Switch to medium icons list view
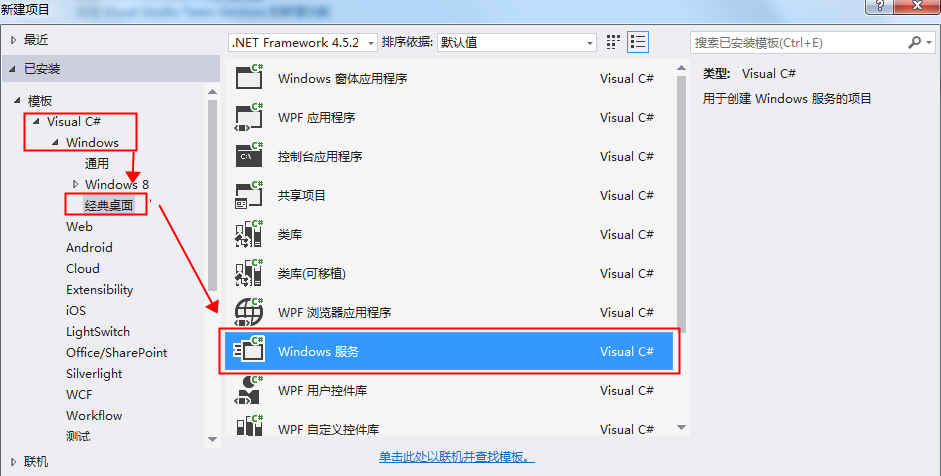 click(638, 42)
